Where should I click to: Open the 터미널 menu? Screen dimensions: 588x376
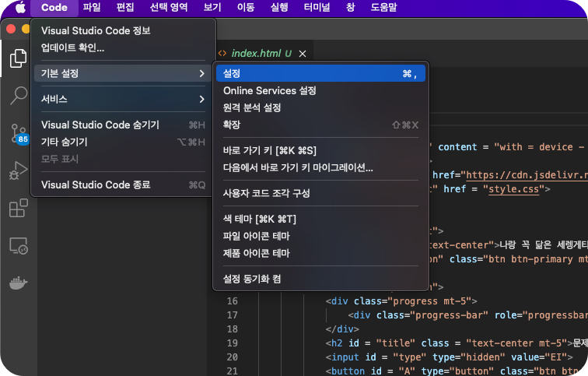[x=317, y=7]
